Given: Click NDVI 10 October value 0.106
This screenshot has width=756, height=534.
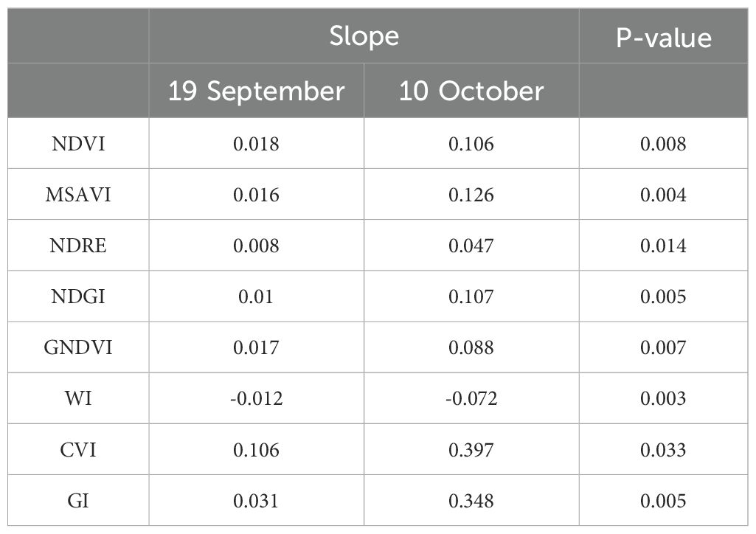Looking at the screenshot, I should pyautogui.click(x=471, y=144).
